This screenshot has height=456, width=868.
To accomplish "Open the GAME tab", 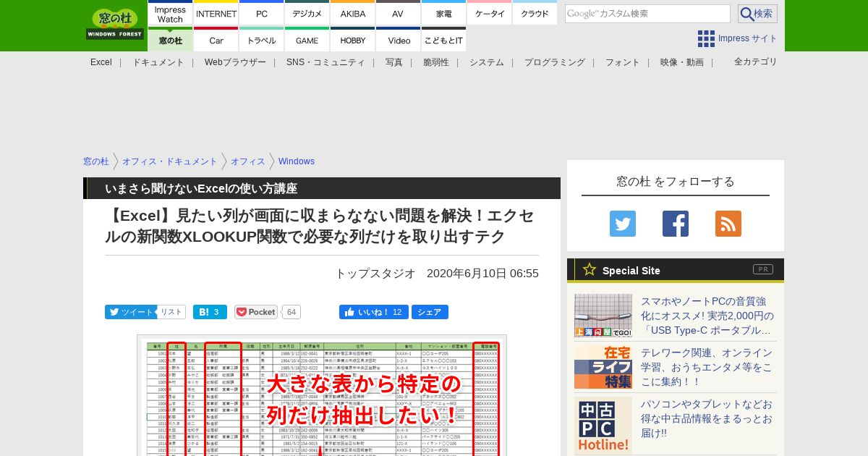I will click(307, 40).
